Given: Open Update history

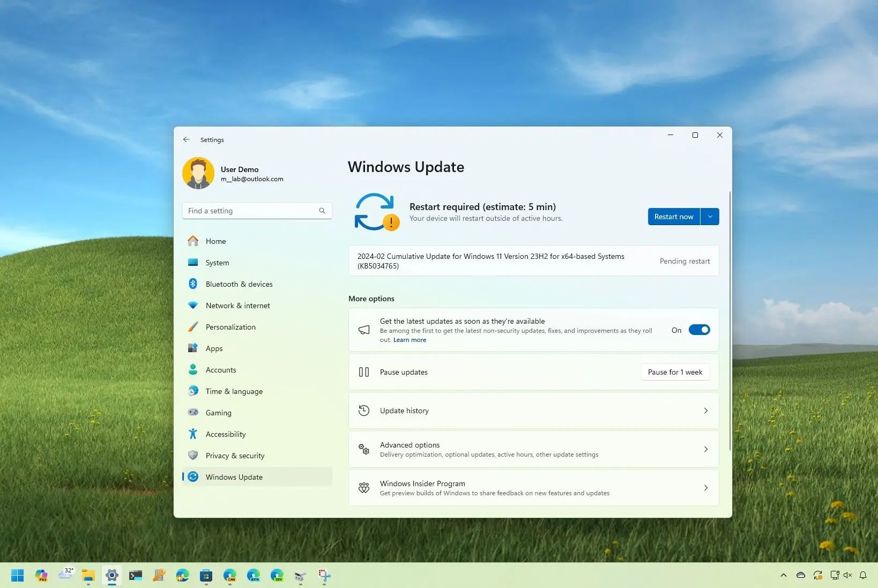Looking at the screenshot, I should click(533, 411).
